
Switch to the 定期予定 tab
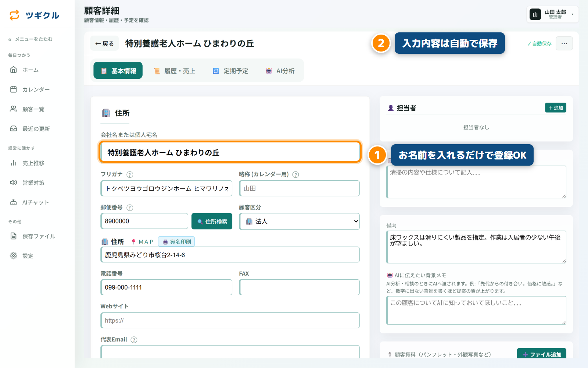coord(230,71)
